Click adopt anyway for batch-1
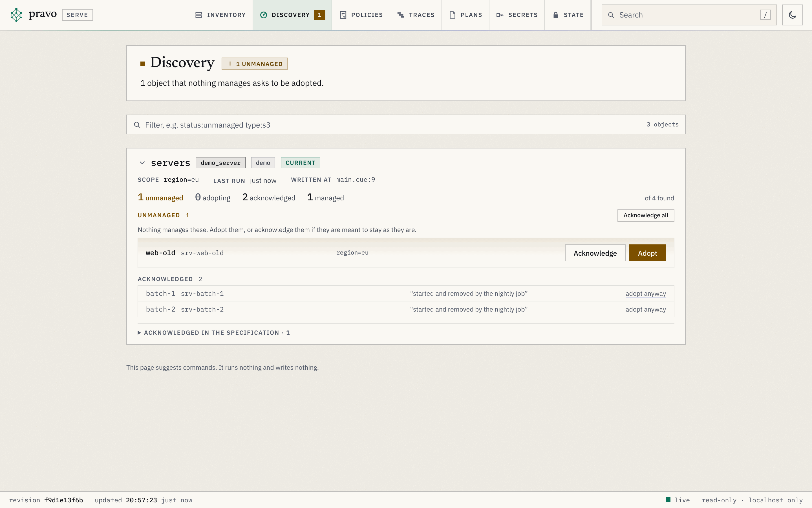Image resolution: width=812 pixels, height=508 pixels. [x=646, y=294]
